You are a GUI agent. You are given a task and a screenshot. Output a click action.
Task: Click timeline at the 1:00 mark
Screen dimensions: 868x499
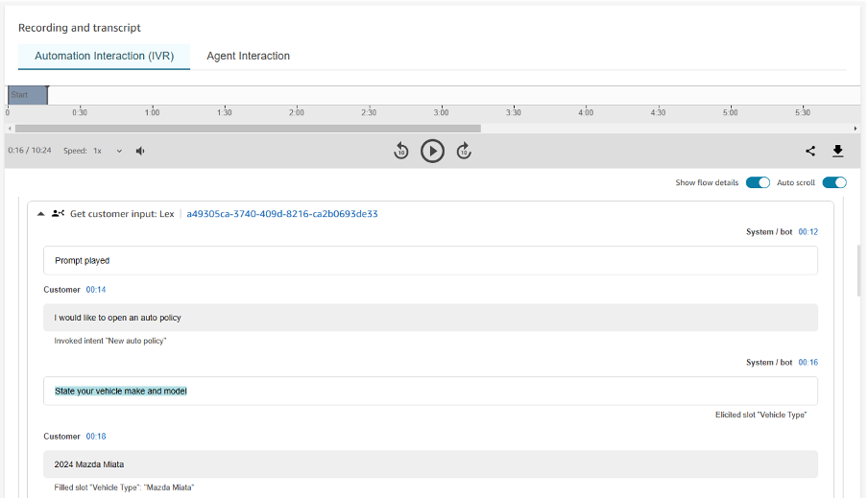coord(153,112)
